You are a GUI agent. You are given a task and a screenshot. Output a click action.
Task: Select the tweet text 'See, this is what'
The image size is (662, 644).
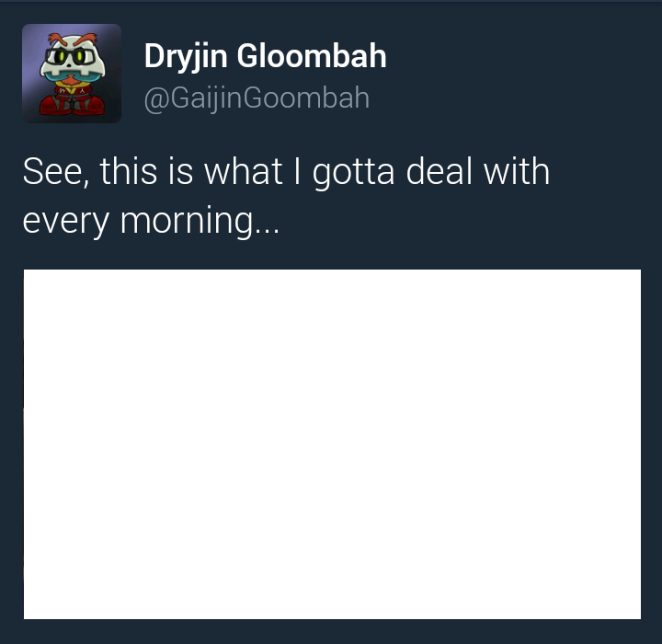coord(153,171)
